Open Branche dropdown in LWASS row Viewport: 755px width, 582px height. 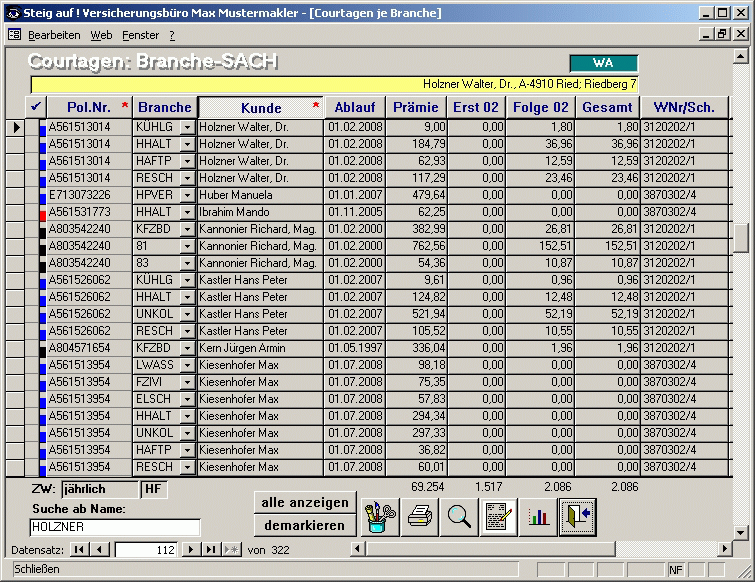(x=187, y=365)
